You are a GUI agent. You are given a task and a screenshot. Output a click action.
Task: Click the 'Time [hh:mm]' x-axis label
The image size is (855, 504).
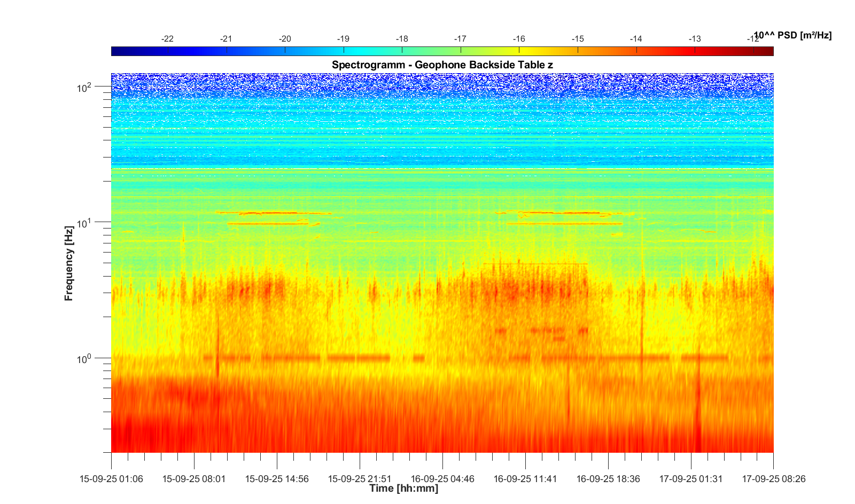[x=403, y=488]
